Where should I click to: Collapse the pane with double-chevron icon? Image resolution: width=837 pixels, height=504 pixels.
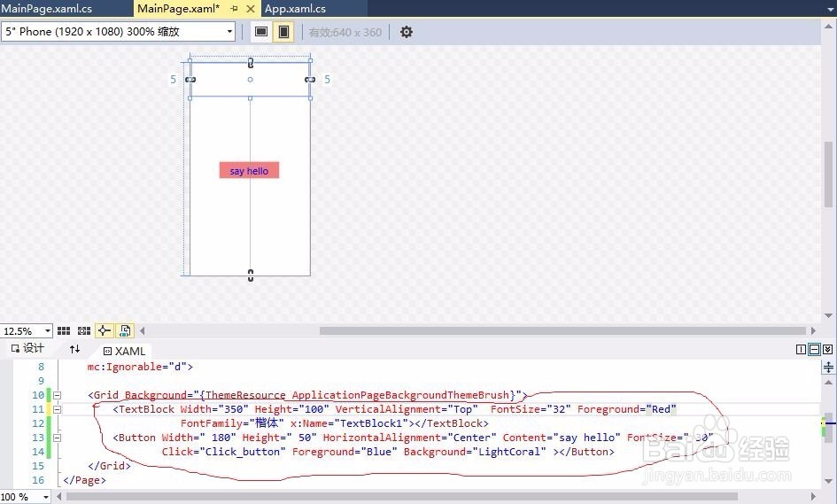point(827,349)
